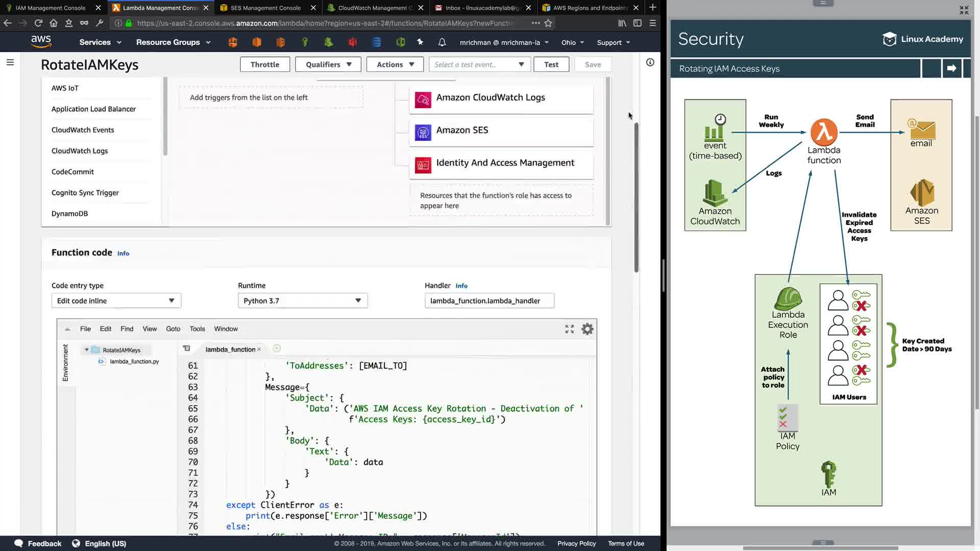
Task: Expand the Qualifiers dropdown
Action: (x=328, y=64)
